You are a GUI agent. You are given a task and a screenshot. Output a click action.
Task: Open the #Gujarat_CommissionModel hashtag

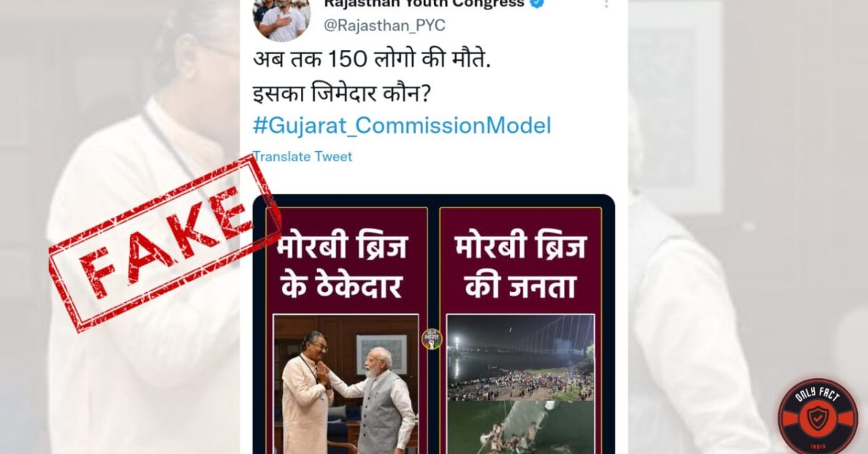[401, 125]
